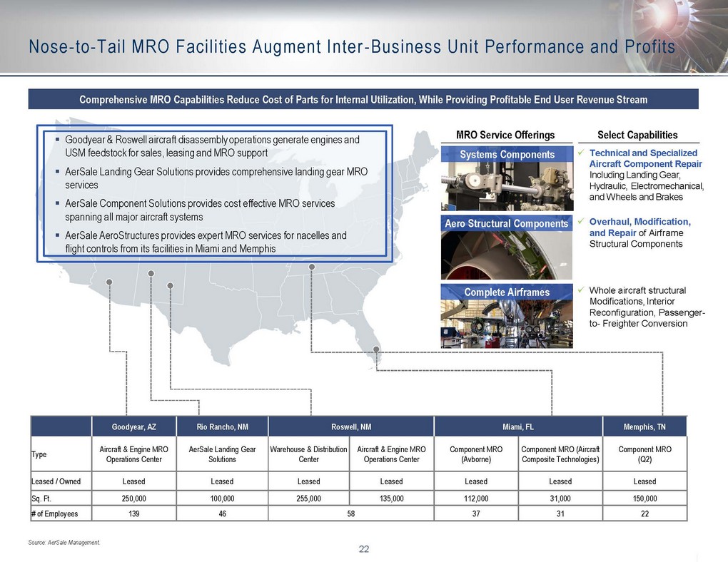Click the '139' employee count
The height and width of the screenshot is (562, 728).
(x=133, y=514)
